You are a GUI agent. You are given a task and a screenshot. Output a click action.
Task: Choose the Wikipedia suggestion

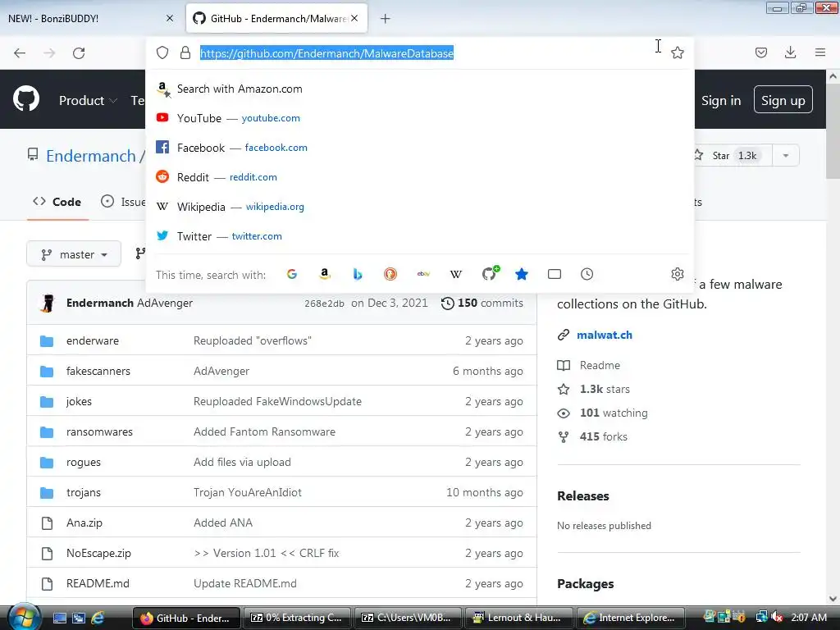click(x=419, y=207)
